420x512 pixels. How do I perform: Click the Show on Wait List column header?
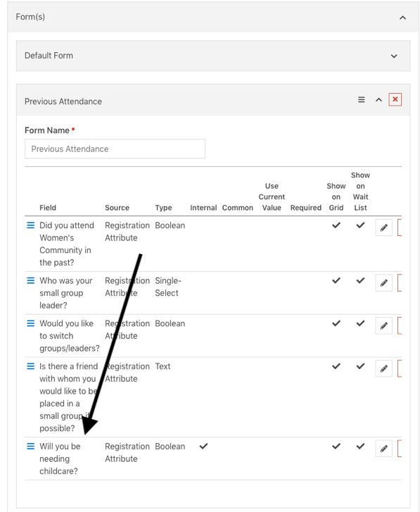(x=360, y=192)
